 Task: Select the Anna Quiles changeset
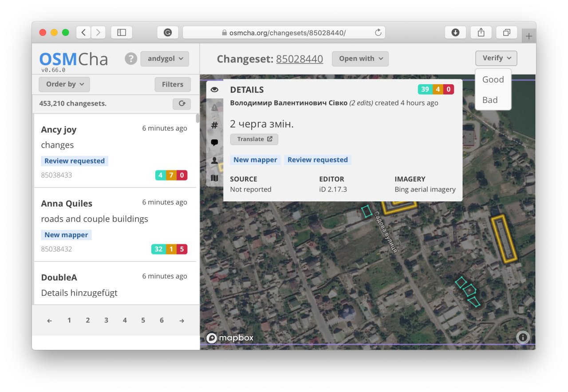tap(114, 224)
